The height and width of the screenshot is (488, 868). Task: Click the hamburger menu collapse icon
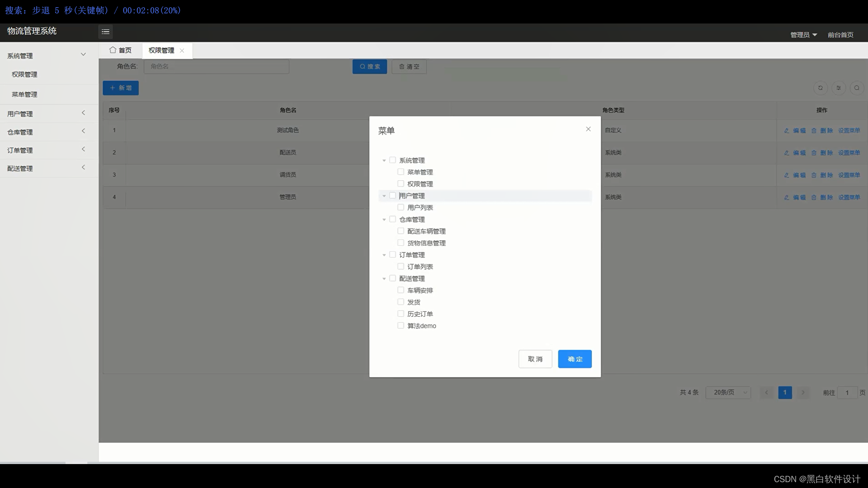pos(105,32)
